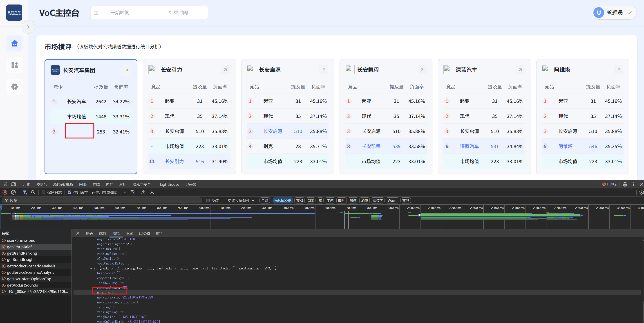Screen dimensions: 644x323
Task: Click blue 长安启源 in 长安启源 card
Action: coord(273,131)
